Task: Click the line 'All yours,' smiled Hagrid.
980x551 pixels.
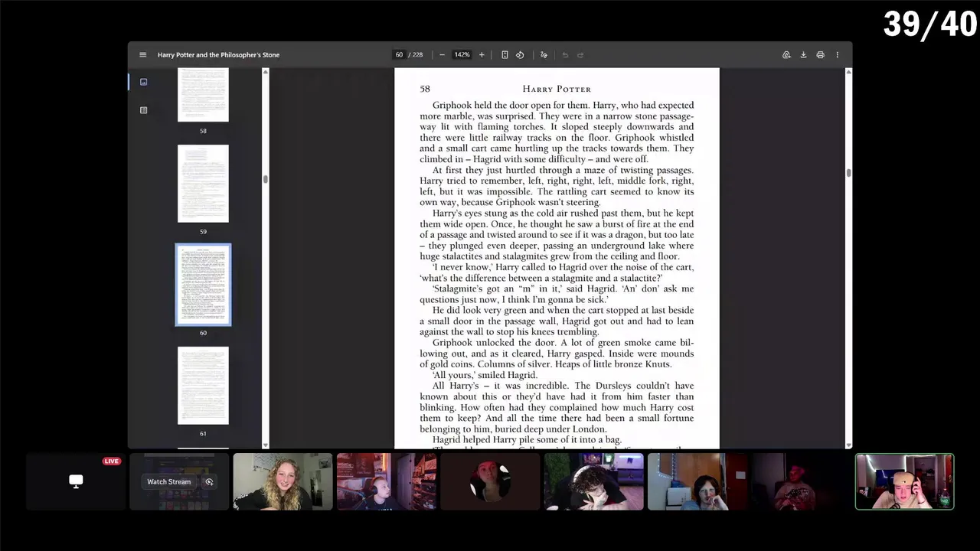Action: point(485,375)
